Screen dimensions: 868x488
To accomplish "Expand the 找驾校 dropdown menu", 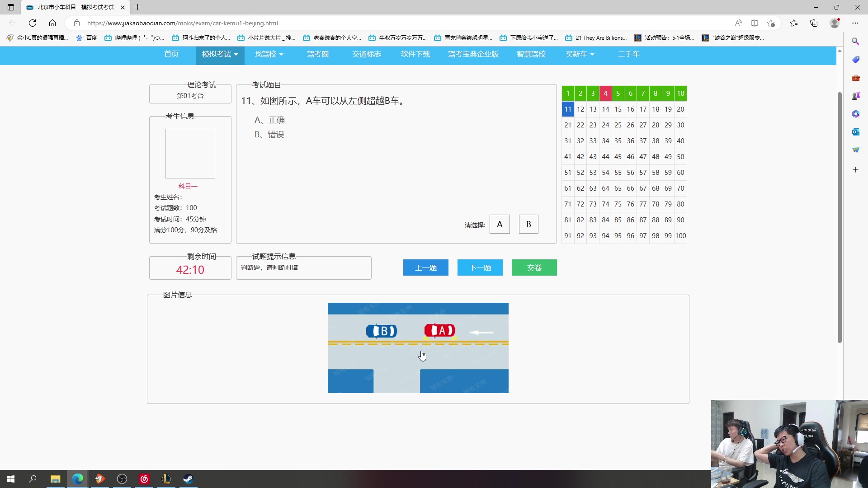I will (x=269, y=54).
